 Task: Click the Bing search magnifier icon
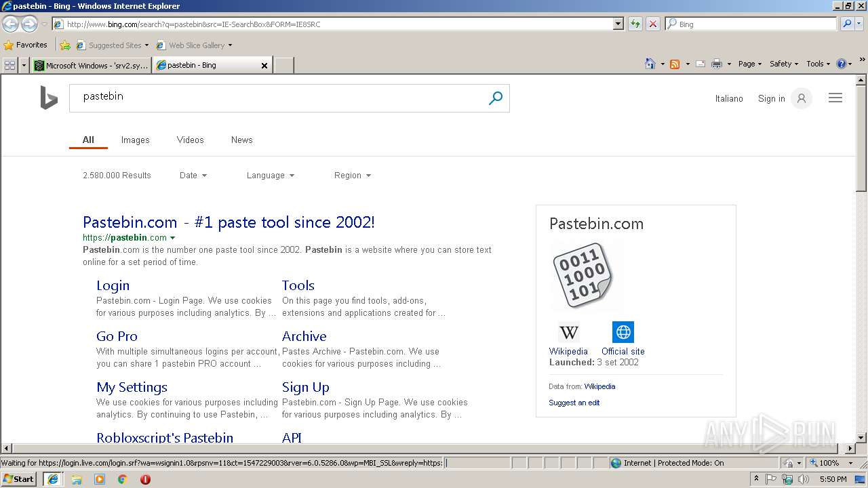496,98
